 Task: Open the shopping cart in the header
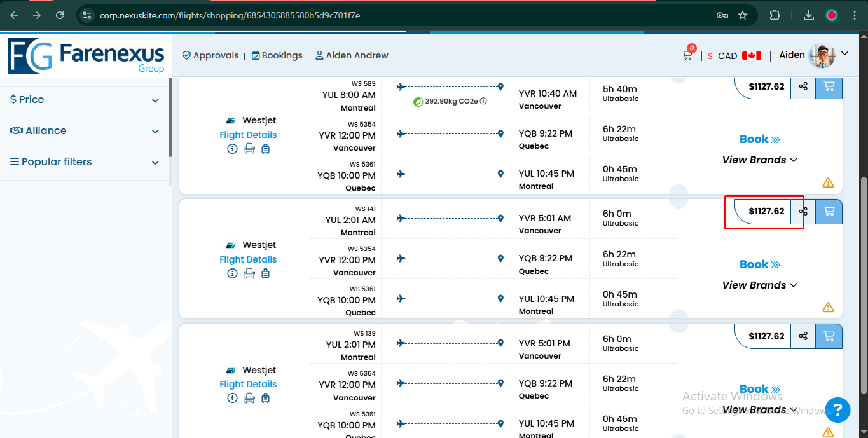(x=688, y=54)
